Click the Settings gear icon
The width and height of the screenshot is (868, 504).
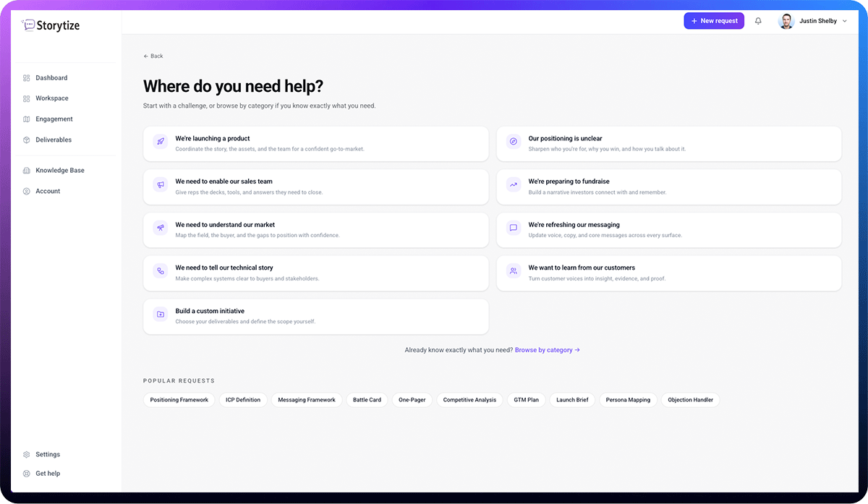pyautogui.click(x=27, y=455)
